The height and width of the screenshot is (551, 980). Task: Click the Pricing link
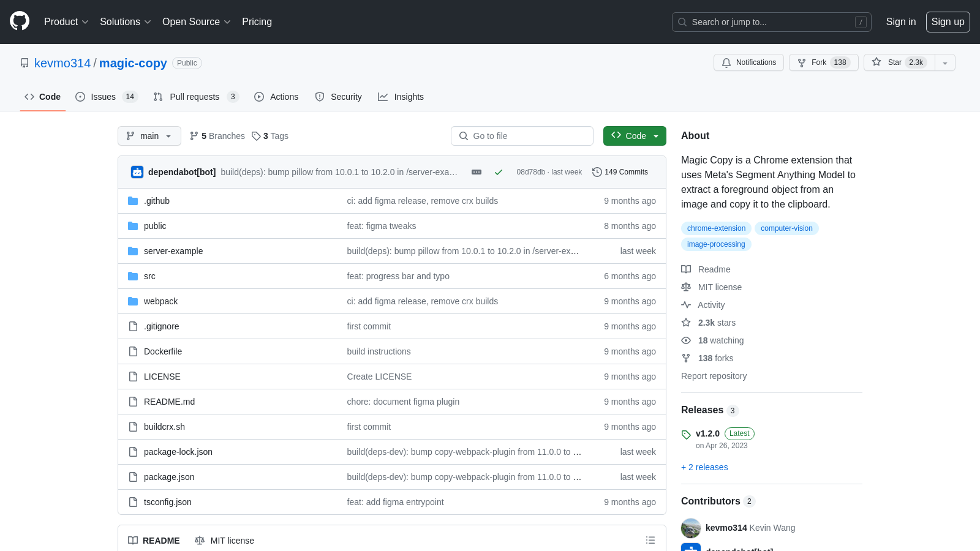coord(257,21)
